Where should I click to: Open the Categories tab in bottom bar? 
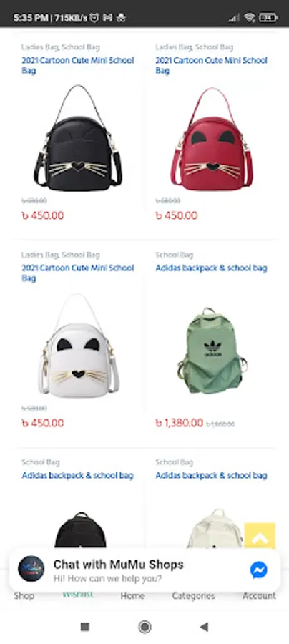(193, 596)
